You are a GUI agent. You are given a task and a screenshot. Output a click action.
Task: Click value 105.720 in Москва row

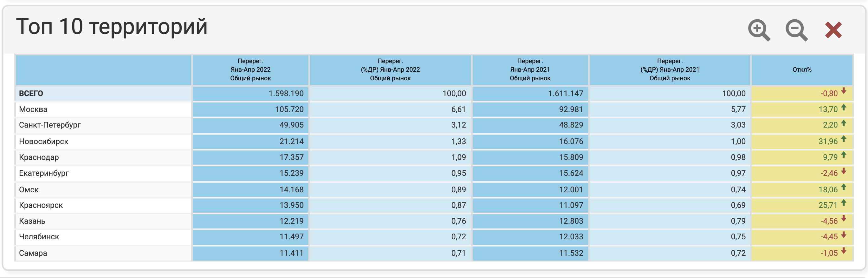[289, 109]
